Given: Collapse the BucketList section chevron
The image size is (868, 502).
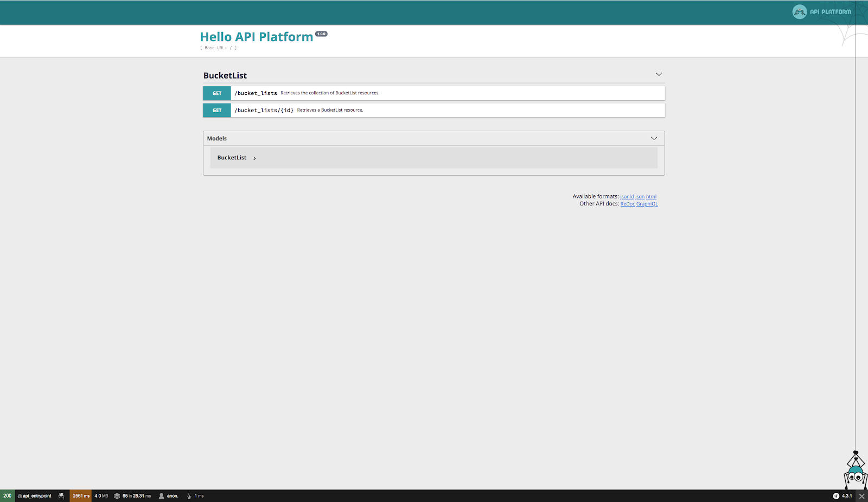Looking at the screenshot, I should pyautogui.click(x=659, y=74).
